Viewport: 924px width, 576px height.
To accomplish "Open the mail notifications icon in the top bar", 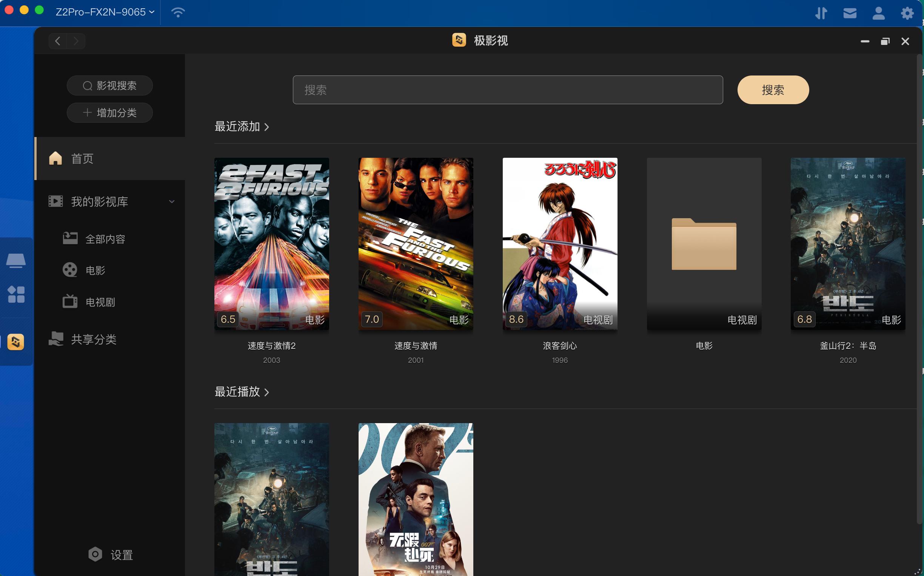I will point(850,12).
